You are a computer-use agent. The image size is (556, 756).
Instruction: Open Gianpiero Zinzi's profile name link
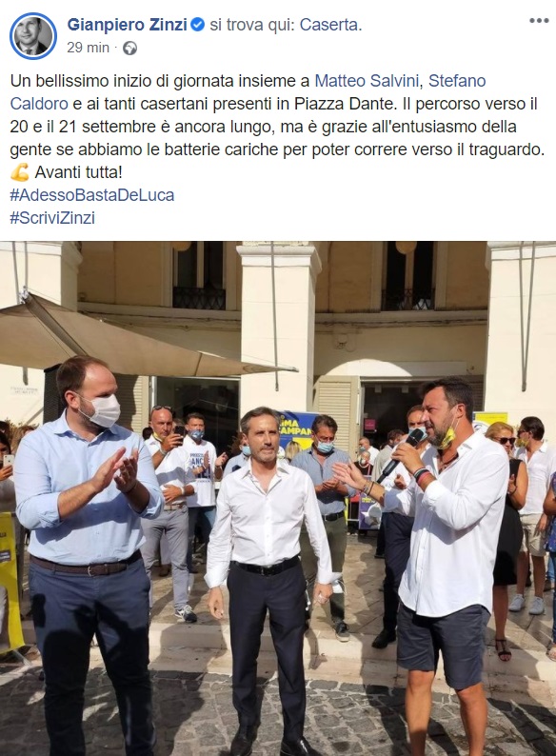127,25
